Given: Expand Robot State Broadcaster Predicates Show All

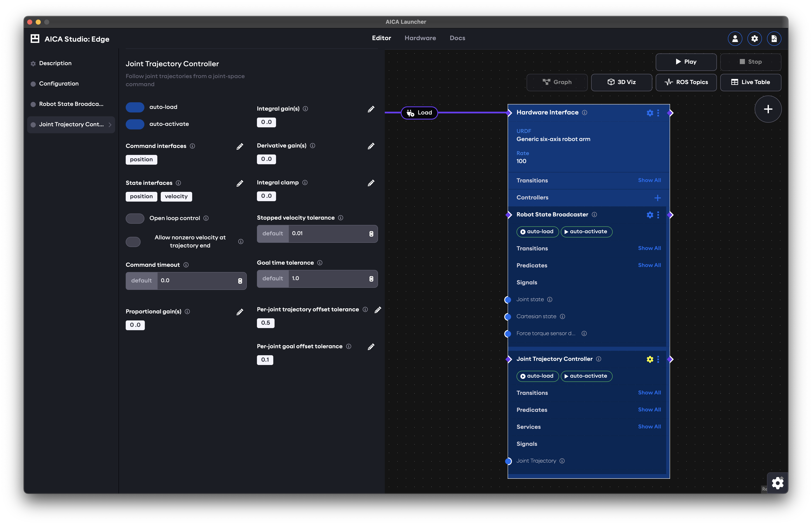Looking at the screenshot, I should [649, 265].
